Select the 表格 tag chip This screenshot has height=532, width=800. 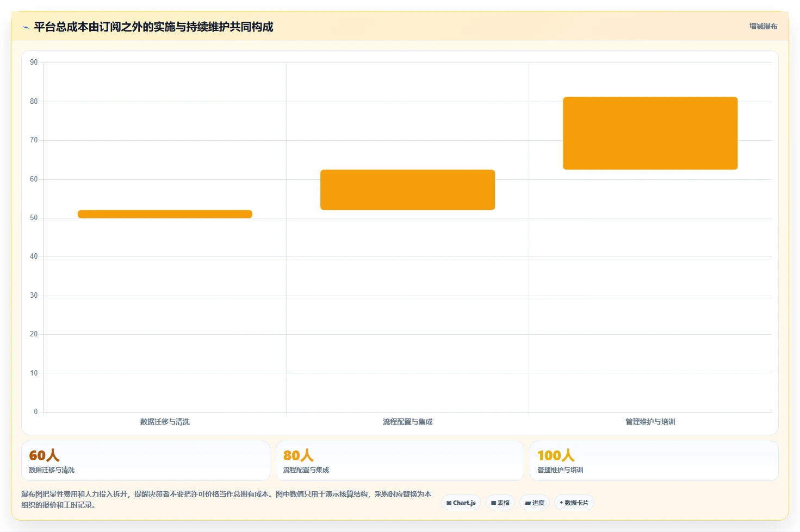pos(500,503)
